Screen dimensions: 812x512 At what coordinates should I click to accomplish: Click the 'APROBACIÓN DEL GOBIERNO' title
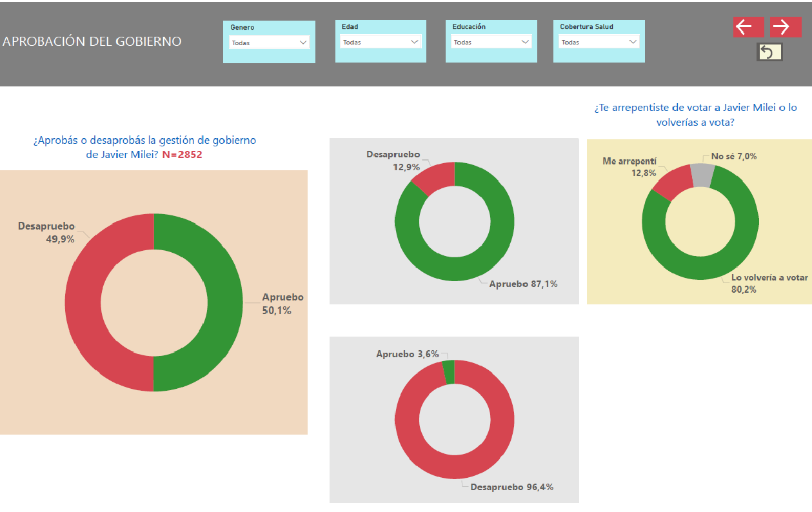(x=92, y=41)
